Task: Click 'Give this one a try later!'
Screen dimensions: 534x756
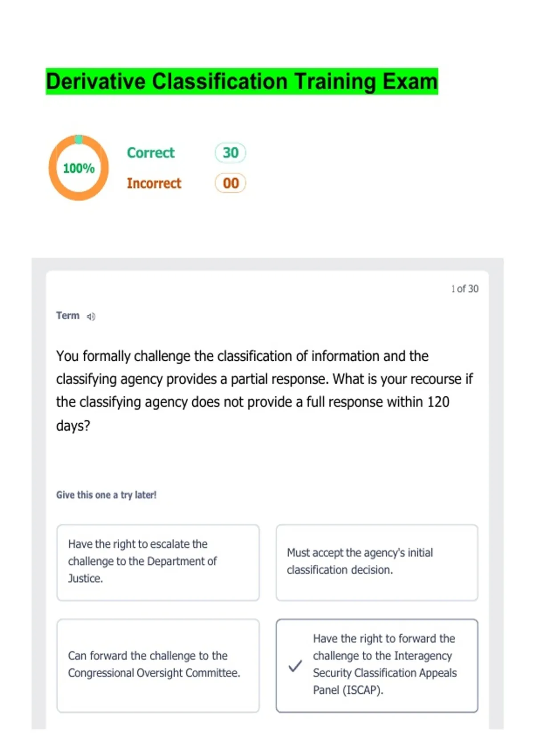Action: [106, 495]
